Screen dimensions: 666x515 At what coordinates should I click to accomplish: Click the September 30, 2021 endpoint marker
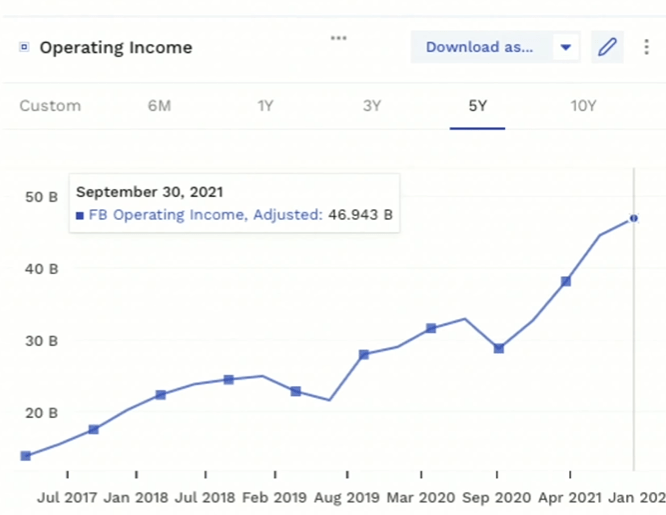click(x=633, y=218)
